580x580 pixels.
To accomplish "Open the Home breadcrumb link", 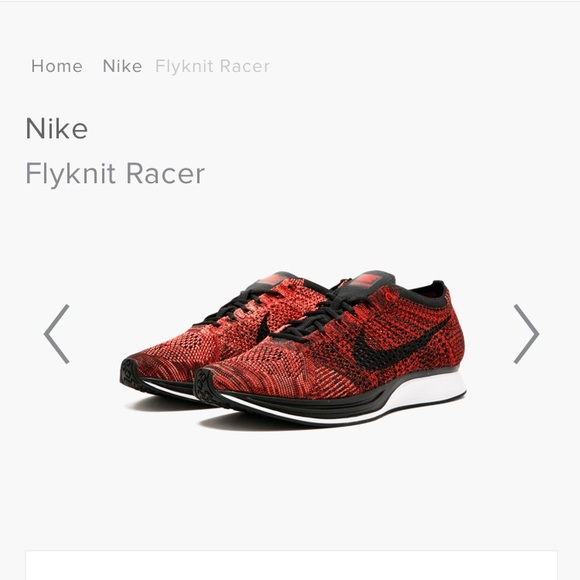I will [57, 67].
